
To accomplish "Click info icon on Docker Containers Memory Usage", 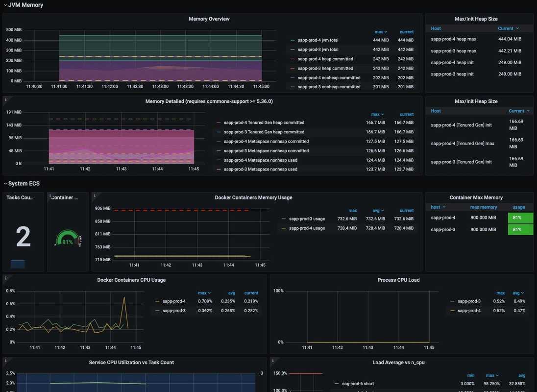I will click(x=94, y=196).
